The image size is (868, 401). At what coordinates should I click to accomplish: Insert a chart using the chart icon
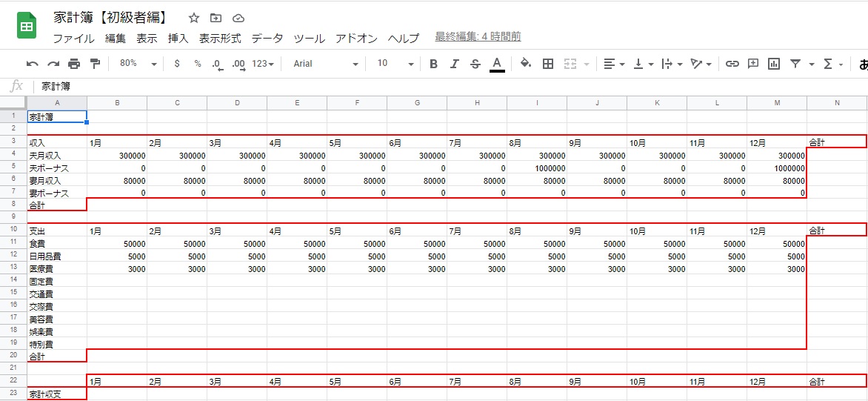point(774,64)
